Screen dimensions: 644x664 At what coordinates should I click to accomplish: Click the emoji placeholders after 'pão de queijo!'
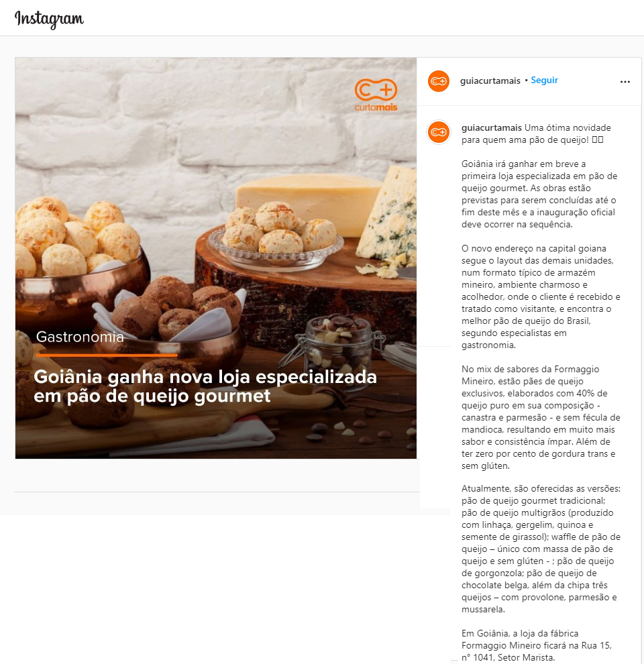598,140
